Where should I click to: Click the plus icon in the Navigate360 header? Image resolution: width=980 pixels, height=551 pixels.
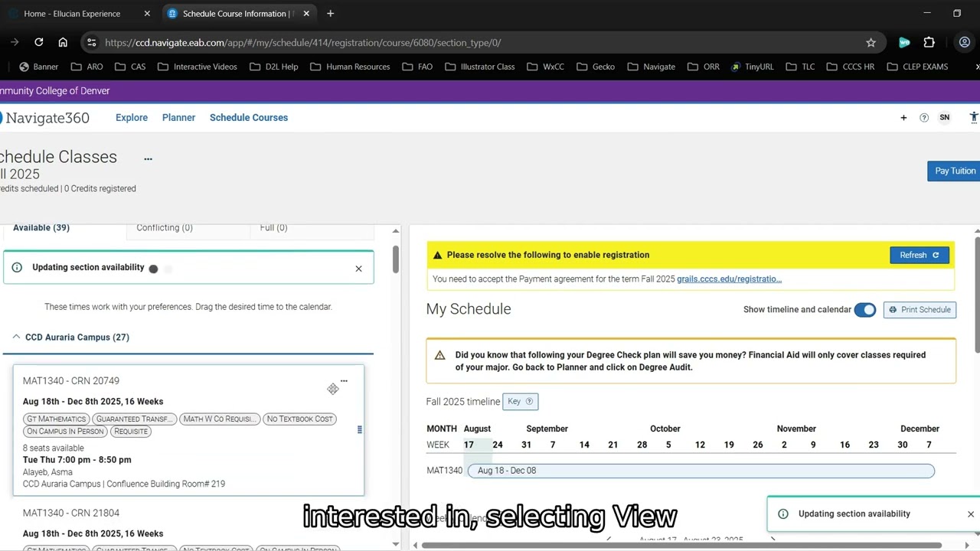(x=903, y=118)
